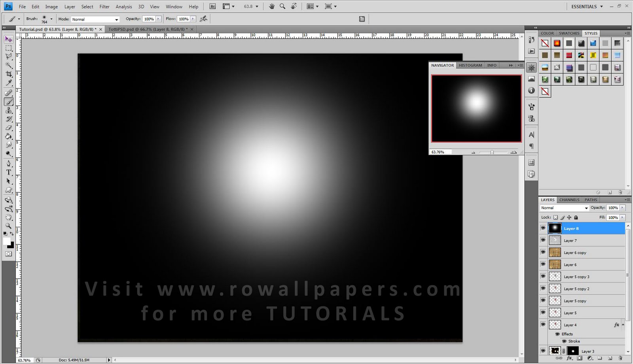Screen dimensions: 633x364
Task: Select the Rectangular Marquee tool
Action: pyautogui.click(x=8, y=48)
